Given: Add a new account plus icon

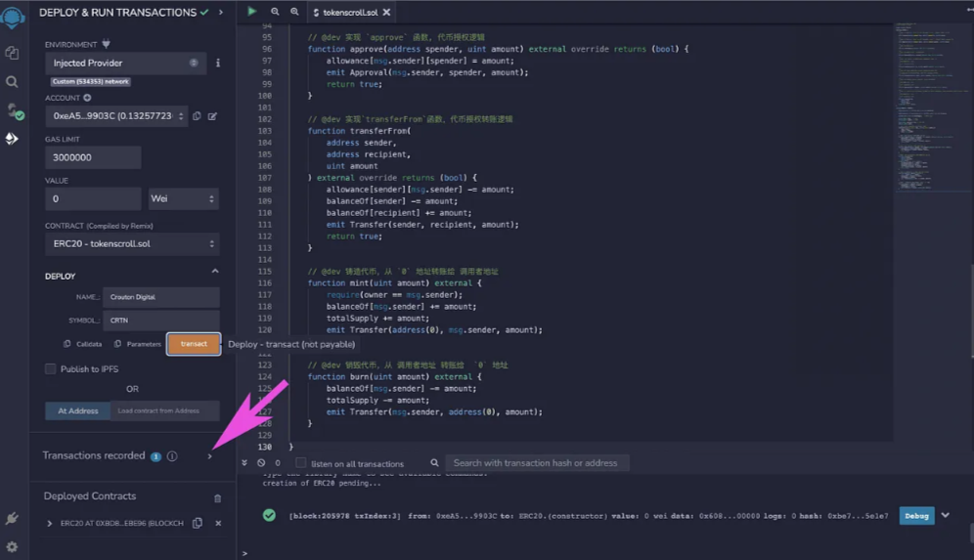Looking at the screenshot, I should click(x=87, y=98).
